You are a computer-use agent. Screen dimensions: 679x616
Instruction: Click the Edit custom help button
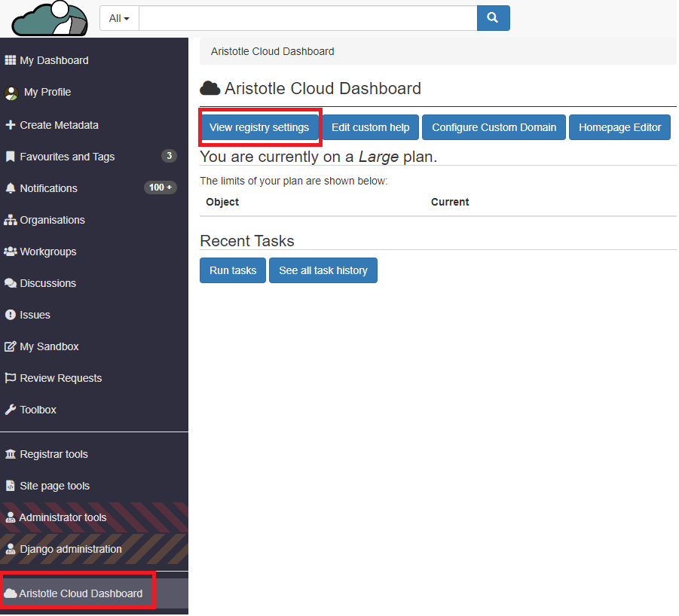370,127
